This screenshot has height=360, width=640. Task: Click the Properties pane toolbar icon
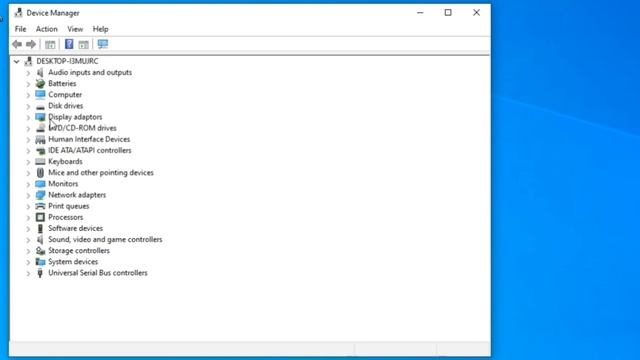pyautogui.click(x=84, y=44)
